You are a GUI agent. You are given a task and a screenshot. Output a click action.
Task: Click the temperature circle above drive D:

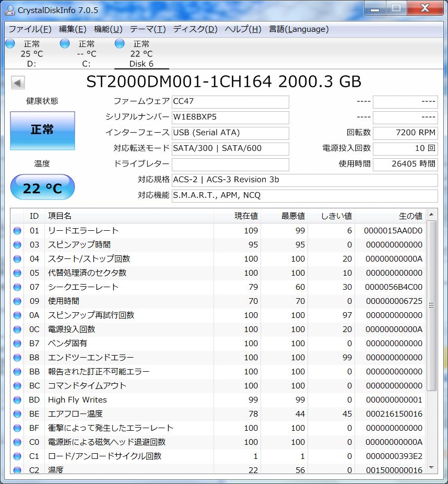tap(9, 43)
